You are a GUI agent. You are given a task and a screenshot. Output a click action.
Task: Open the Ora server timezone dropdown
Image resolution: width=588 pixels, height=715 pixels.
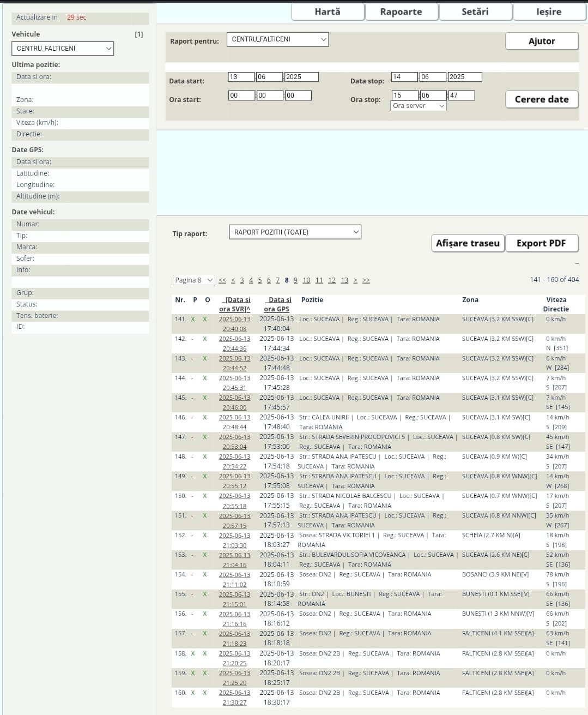pyautogui.click(x=418, y=106)
